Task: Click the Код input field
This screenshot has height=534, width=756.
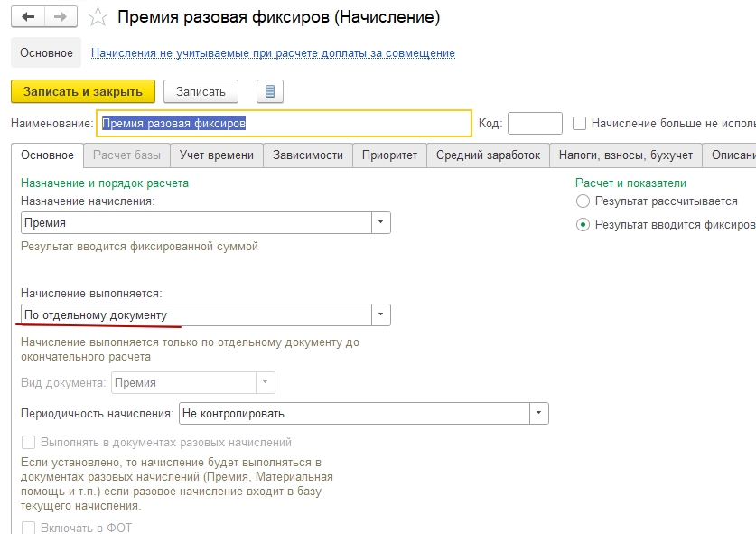Action: [535, 123]
